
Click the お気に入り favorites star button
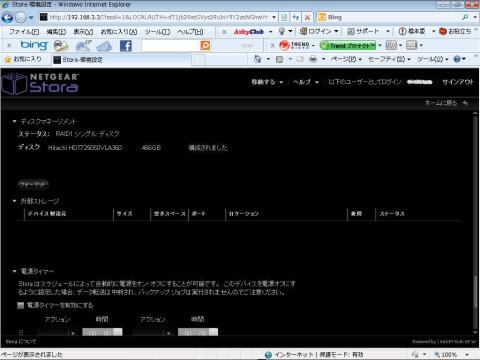click(23, 59)
